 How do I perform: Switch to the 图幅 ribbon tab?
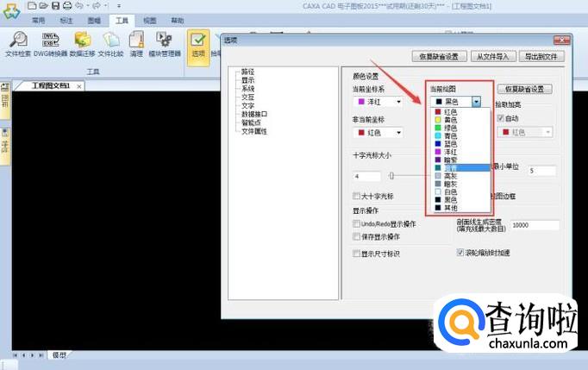94,20
